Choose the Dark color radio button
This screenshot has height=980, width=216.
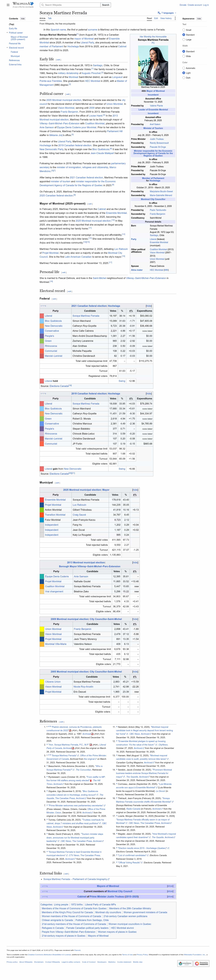point(184,78)
